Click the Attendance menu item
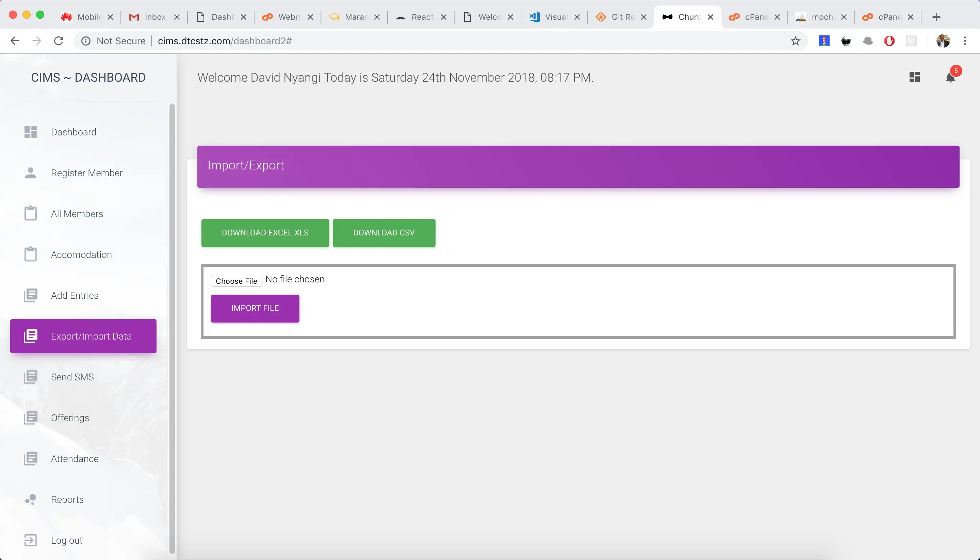Viewport: 980px width, 560px height. pyautogui.click(x=75, y=458)
